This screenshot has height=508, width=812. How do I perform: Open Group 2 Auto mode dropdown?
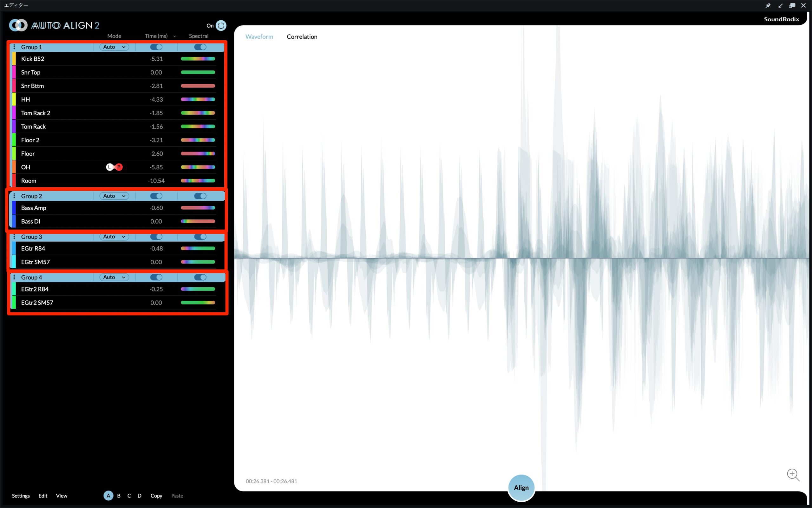(x=114, y=196)
